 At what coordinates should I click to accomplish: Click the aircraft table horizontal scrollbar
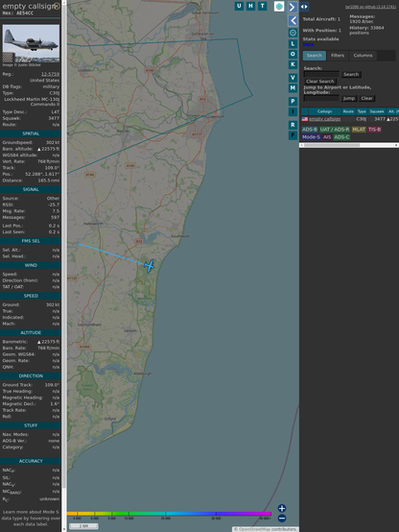click(x=349, y=145)
